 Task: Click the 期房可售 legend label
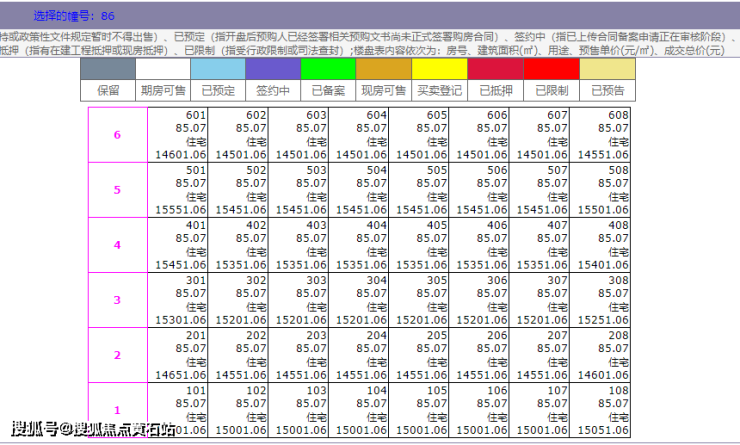point(163,91)
